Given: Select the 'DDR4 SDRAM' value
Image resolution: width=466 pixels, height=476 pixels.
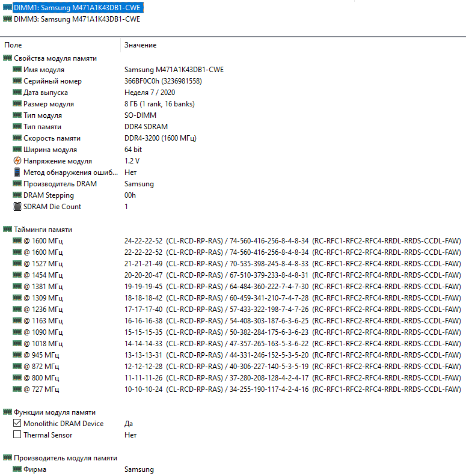Looking at the screenshot, I should tap(146, 127).
